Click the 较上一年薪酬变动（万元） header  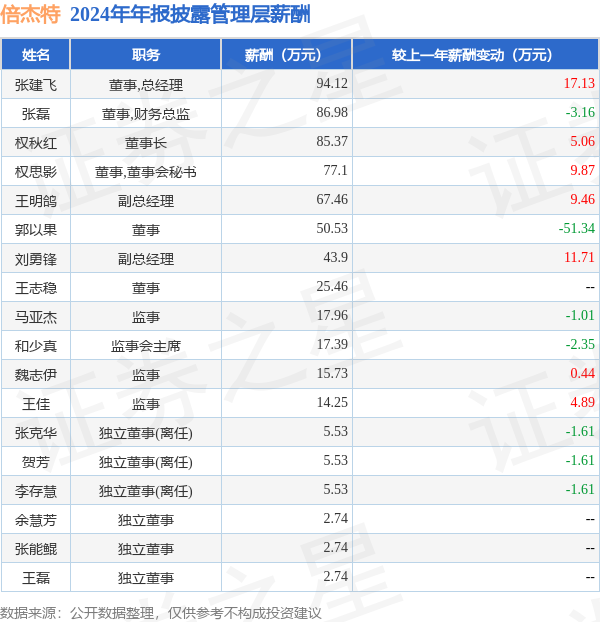tap(475, 54)
